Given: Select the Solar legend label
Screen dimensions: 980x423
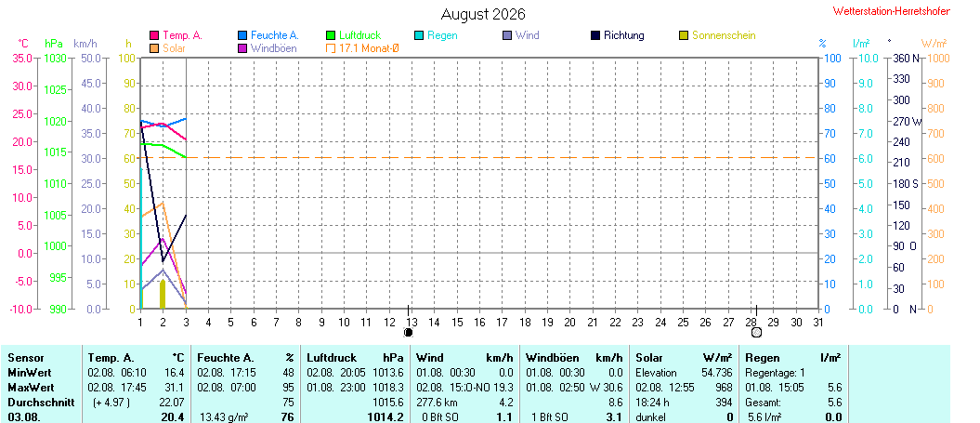Looking at the screenshot, I should [175, 48].
